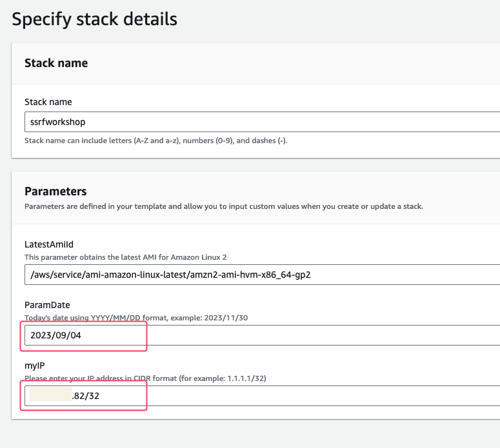Click gray gap between Stack name and Parameters panels
The image size is (500, 448).
(258, 165)
